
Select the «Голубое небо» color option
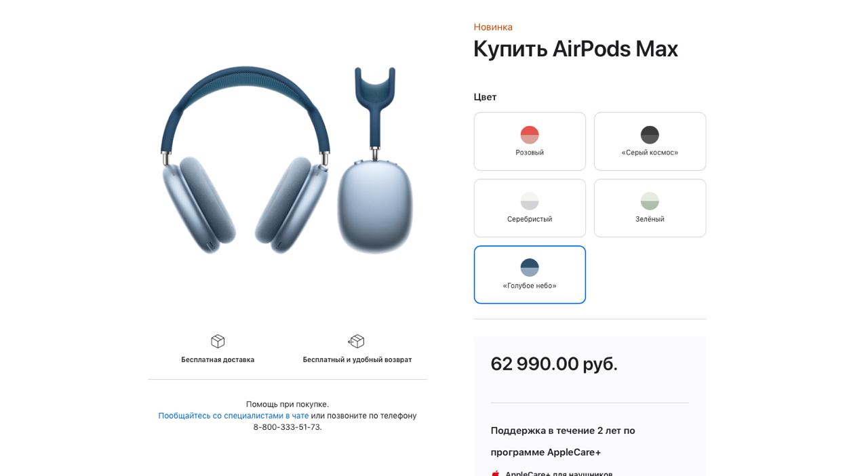click(x=530, y=274)
